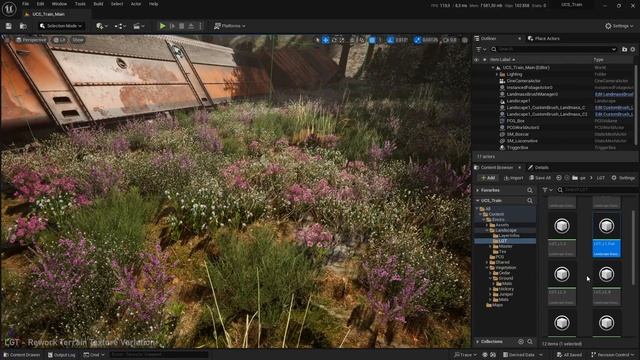This screenshot has width=640, height=360.
Task: Click the Advance single frame button
Action: pos(172,26)
